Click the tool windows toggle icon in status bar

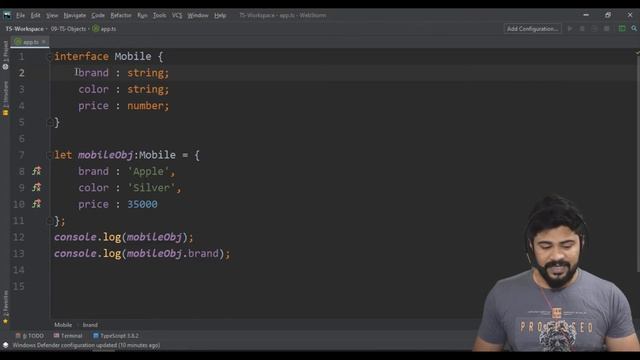(x=5, y=345)
